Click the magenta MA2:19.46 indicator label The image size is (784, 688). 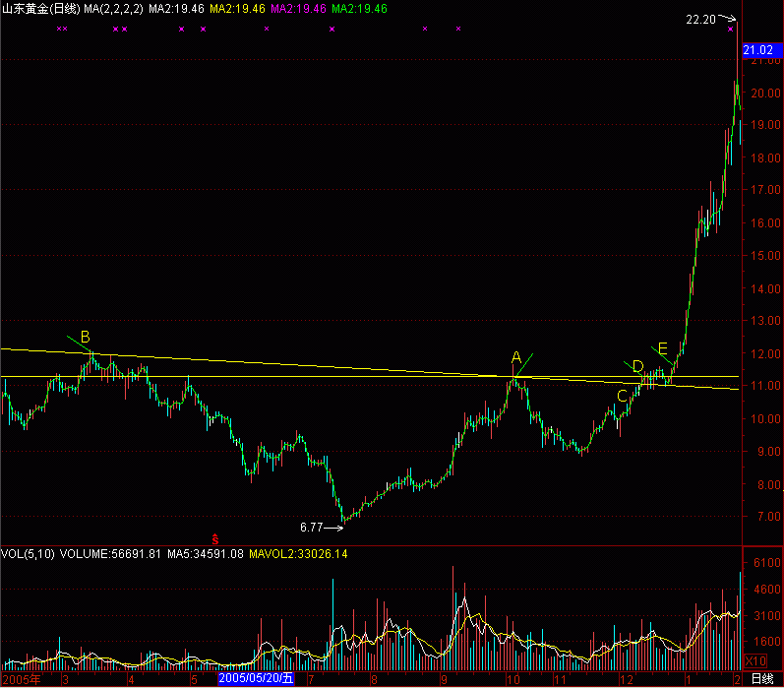coord(298,8)
